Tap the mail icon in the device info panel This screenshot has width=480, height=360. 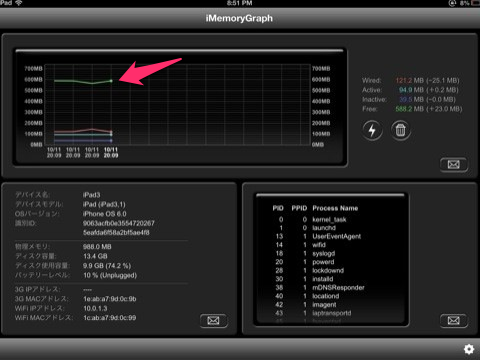click(213, 321)
